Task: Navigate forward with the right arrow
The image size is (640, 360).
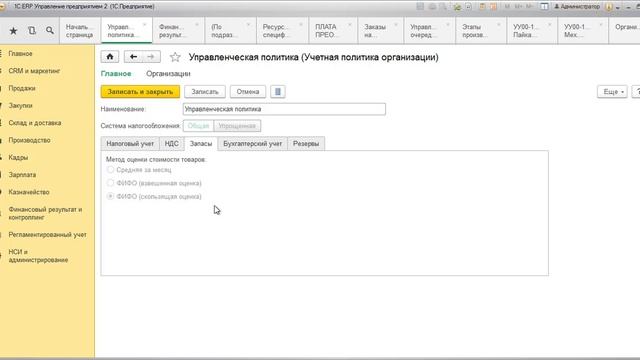Action: 151,57
